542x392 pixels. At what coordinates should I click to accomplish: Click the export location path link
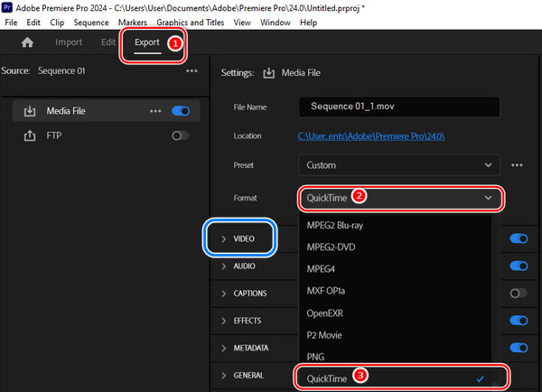371,136
